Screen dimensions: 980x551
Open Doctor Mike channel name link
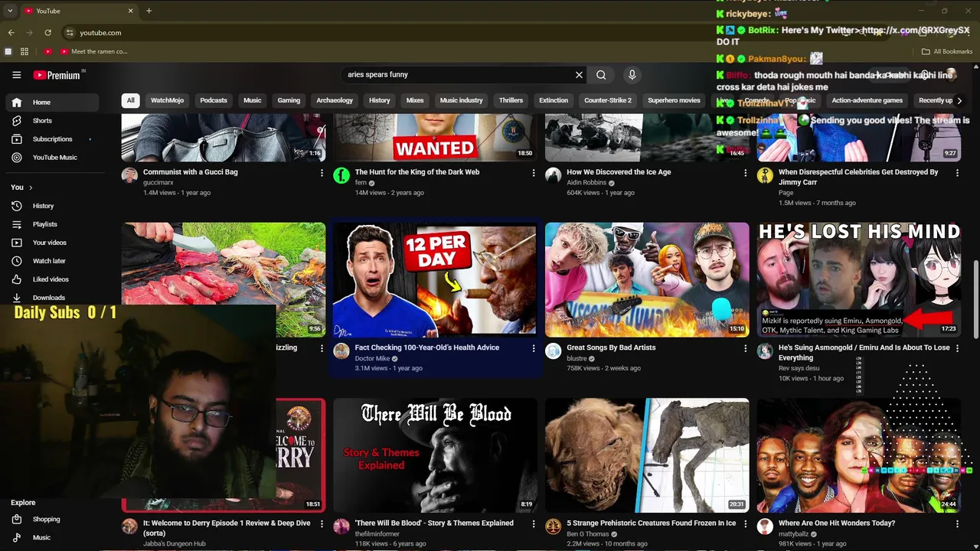click(372, 358)
